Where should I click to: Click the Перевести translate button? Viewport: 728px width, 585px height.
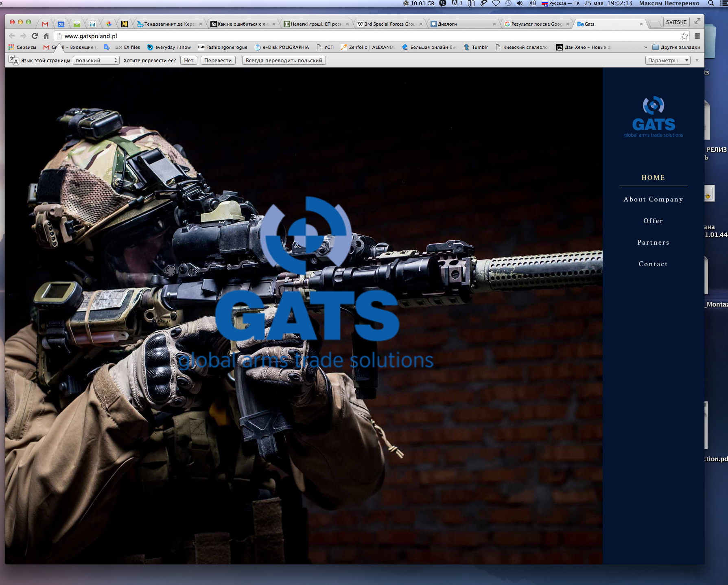click(218, 60)
